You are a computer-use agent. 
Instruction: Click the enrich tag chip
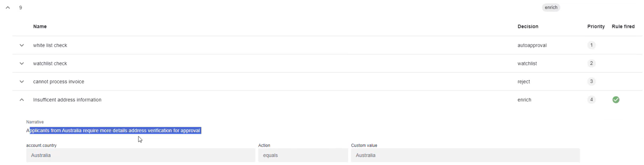tap(551, 8)
